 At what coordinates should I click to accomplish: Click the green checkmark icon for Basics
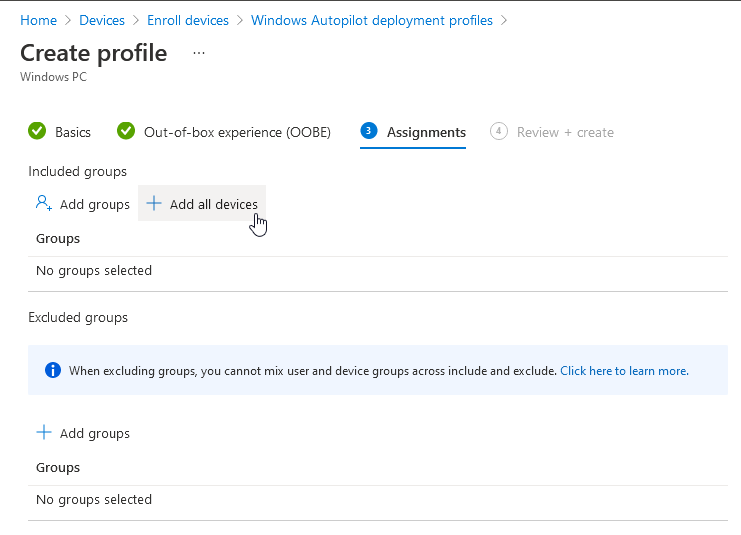(x=37, y=131)
